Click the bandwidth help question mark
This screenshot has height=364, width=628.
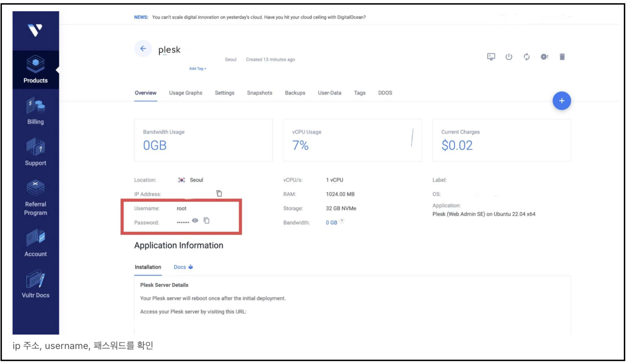(342, 221)
